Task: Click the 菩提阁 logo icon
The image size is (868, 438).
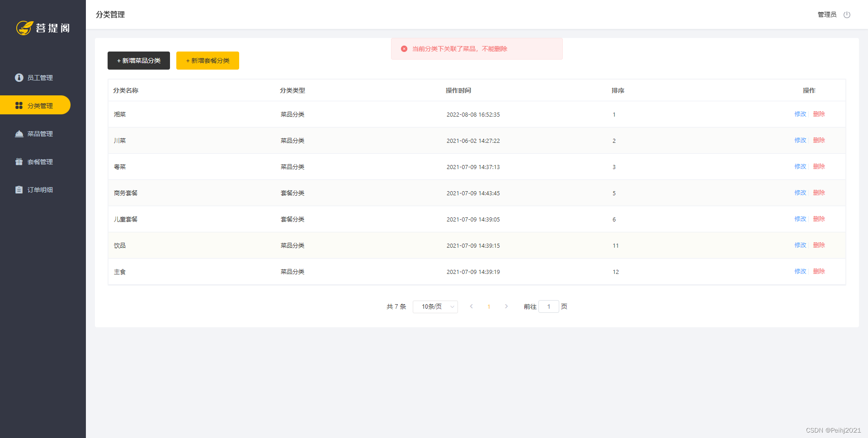Action: [25, 28]
